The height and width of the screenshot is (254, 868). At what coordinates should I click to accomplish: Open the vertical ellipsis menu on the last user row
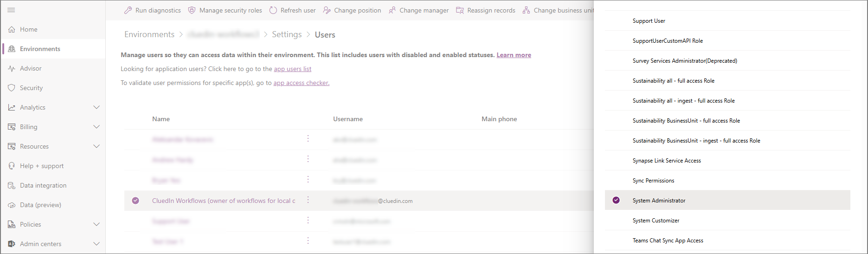(x=308, y=241)
